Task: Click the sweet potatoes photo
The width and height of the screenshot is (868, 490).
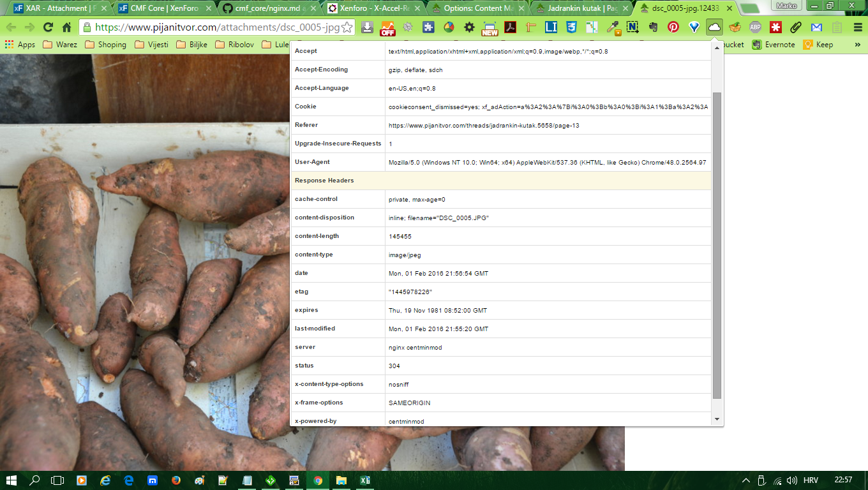Action: point(144,262)
